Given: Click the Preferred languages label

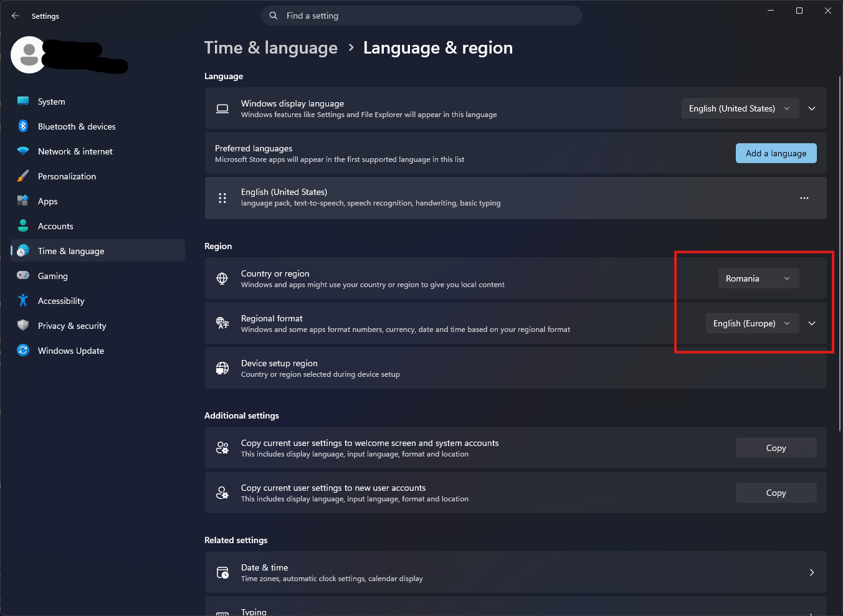Looking at the screenshot, I should [254, 148].
